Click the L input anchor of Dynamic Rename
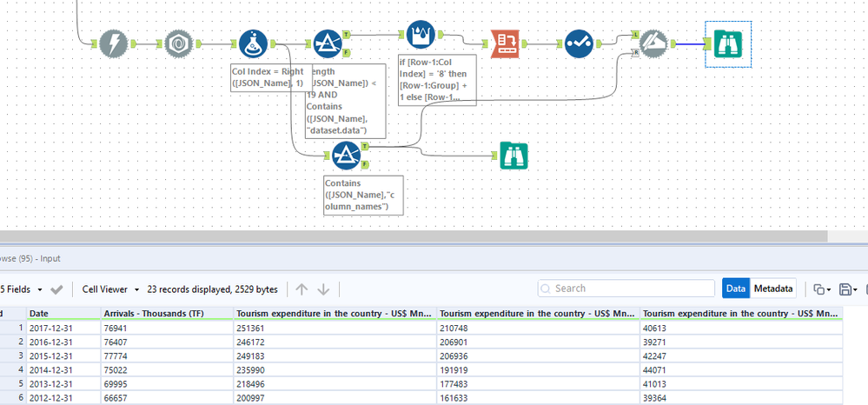The width and height of the screenshot is (868, 405). 636,35
